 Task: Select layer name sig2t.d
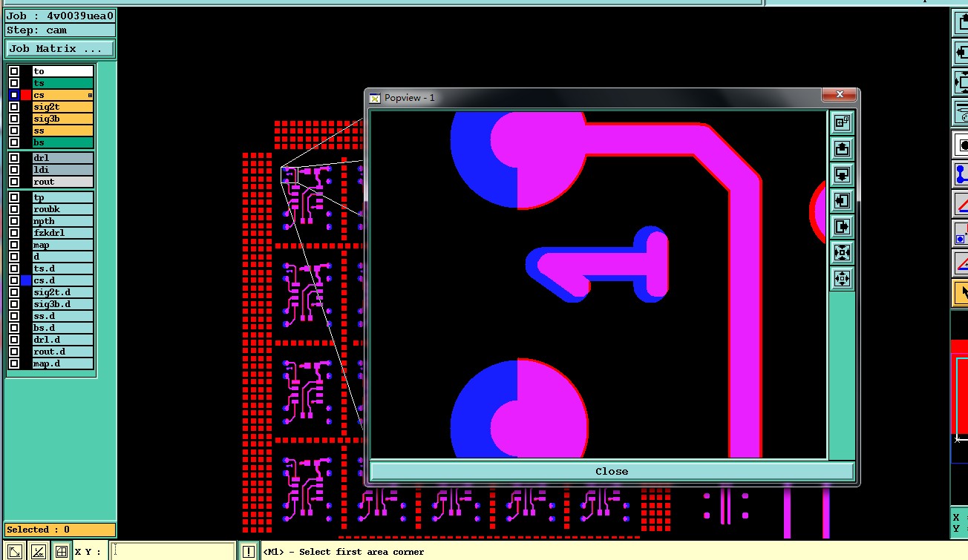pyautogui.click(x=63, y=292)
